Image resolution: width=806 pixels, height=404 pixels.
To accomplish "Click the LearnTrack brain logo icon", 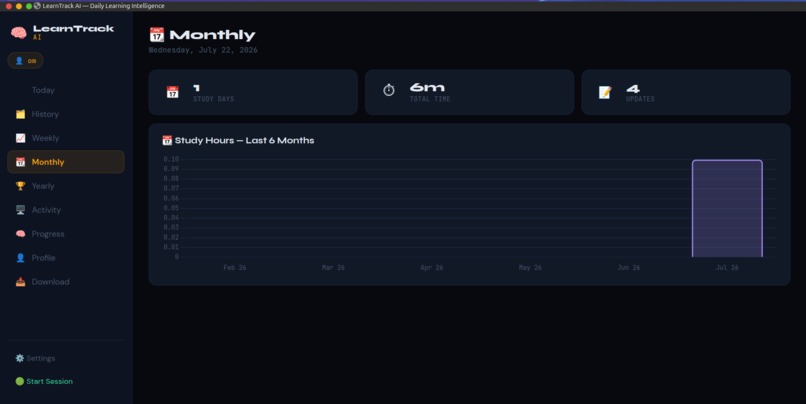I will tap(19, 33).
